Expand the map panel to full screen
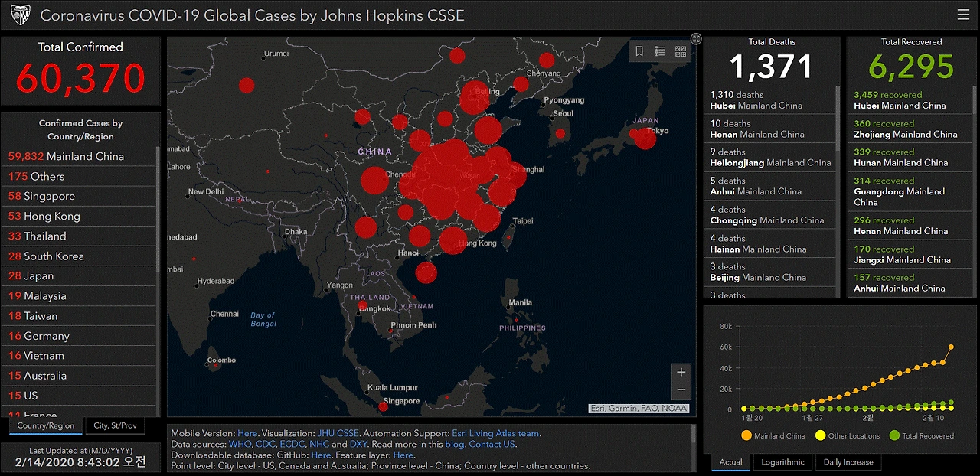 pos(696,39)
